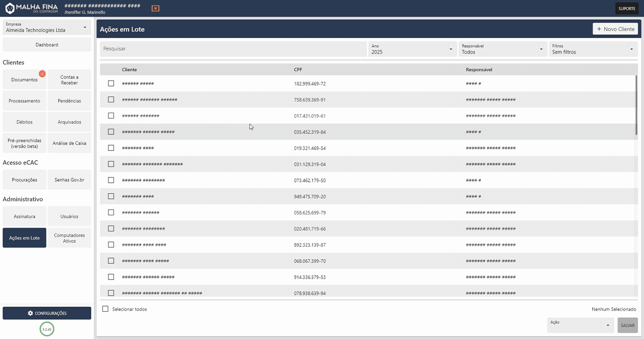Open the Senhas Gov.br section
644x339 pixels.
[69, 180]
